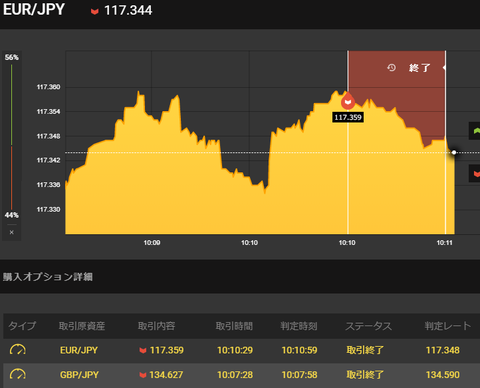Click the 取引原資産 column header

click(82, 326)
